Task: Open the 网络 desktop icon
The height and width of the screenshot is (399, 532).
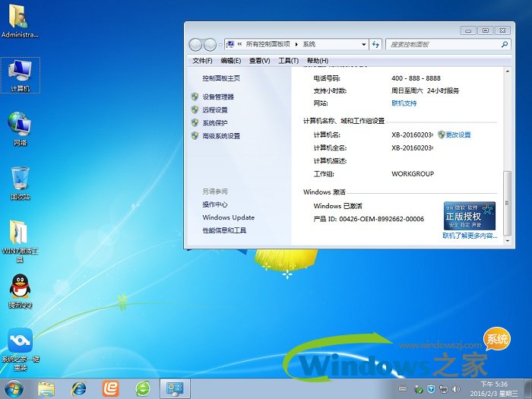Action: coord(20,128)
